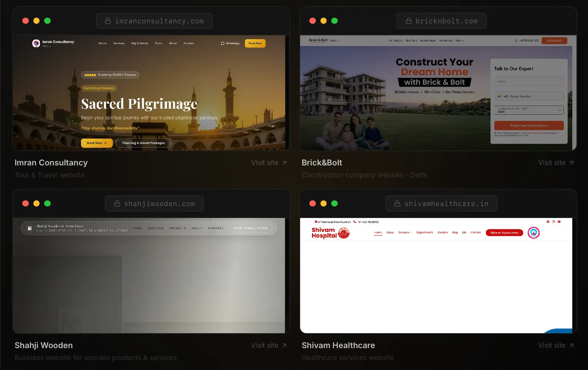The image size is (588, 370).
Task: Click the Instagram icon in the Shivam Hospital top bar
Action: [553, 221]
